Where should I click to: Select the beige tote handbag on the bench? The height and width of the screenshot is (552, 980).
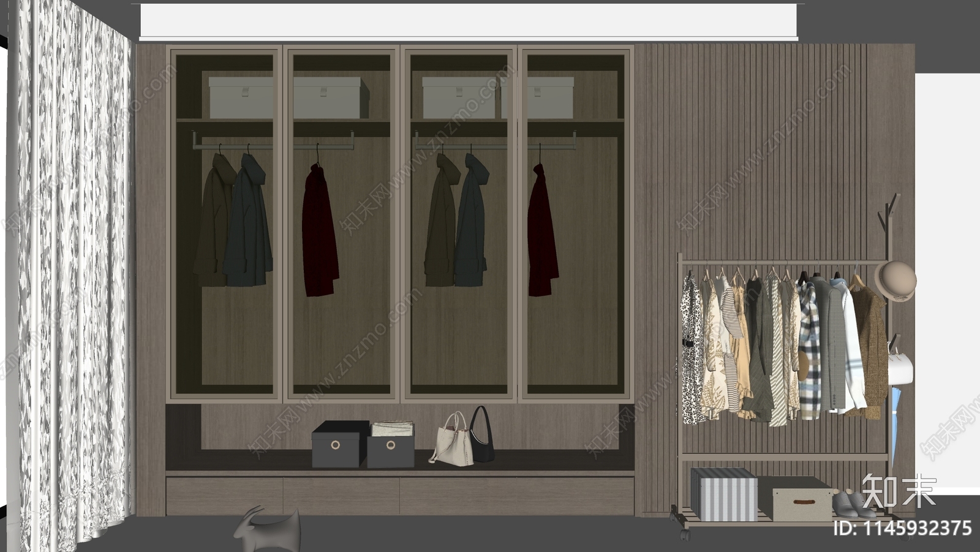[x=452, y=440]
